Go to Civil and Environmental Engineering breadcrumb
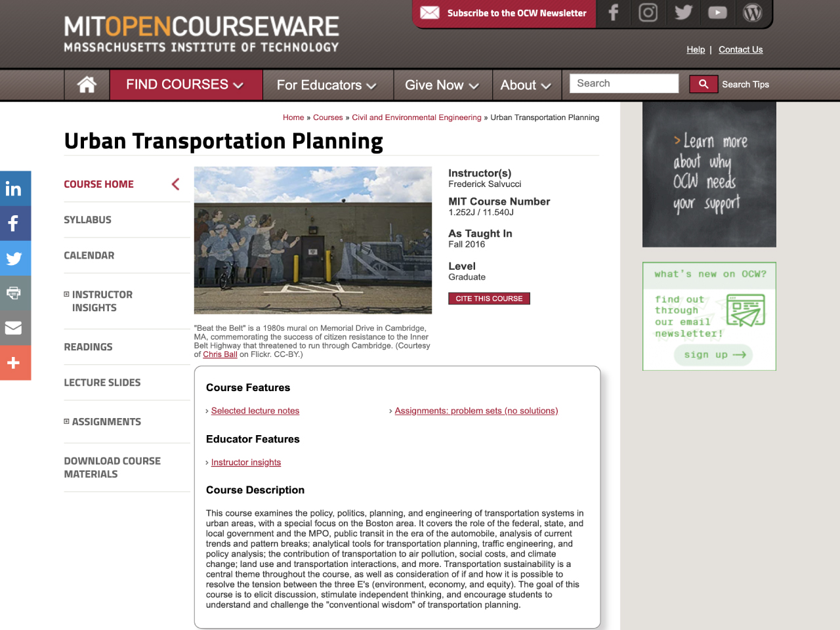 click(417, 117)
